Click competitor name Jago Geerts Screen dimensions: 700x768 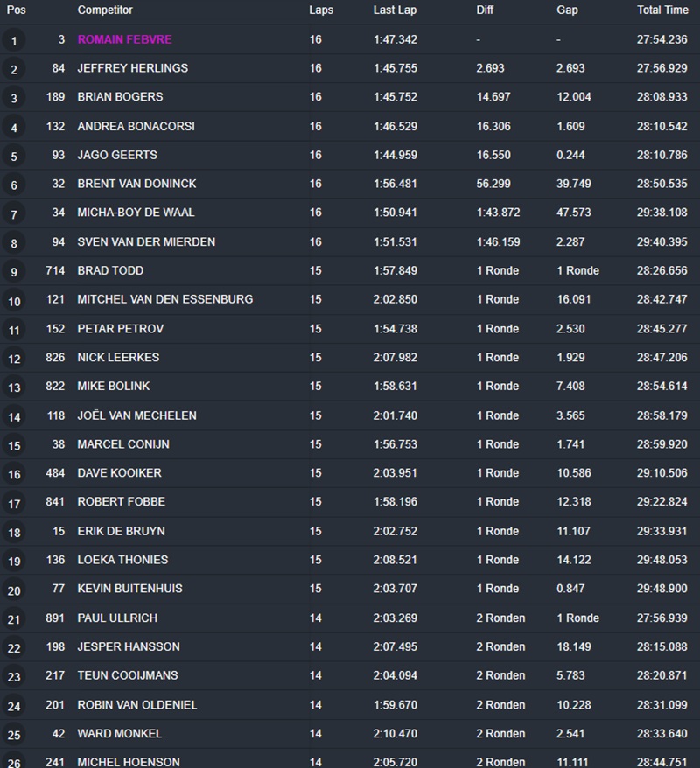pos(117,155)
